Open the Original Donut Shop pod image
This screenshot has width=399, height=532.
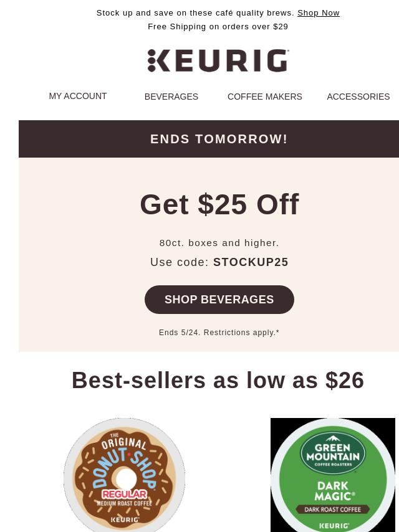coord(124,475)
